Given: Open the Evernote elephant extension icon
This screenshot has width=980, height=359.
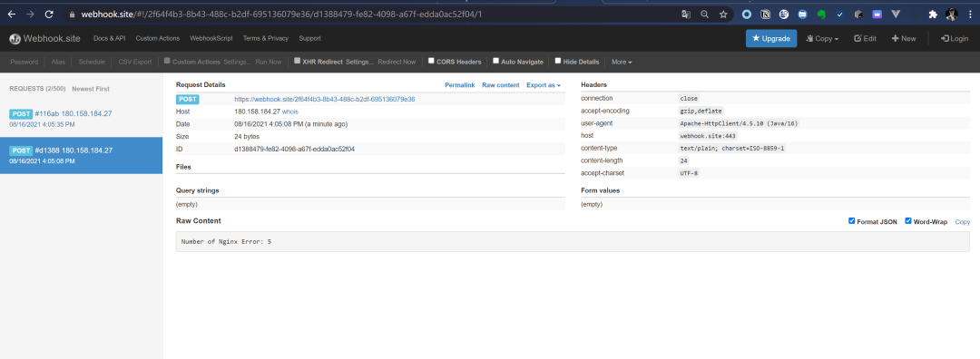Looking at the screenshot, I should click(x=821, y=14).
